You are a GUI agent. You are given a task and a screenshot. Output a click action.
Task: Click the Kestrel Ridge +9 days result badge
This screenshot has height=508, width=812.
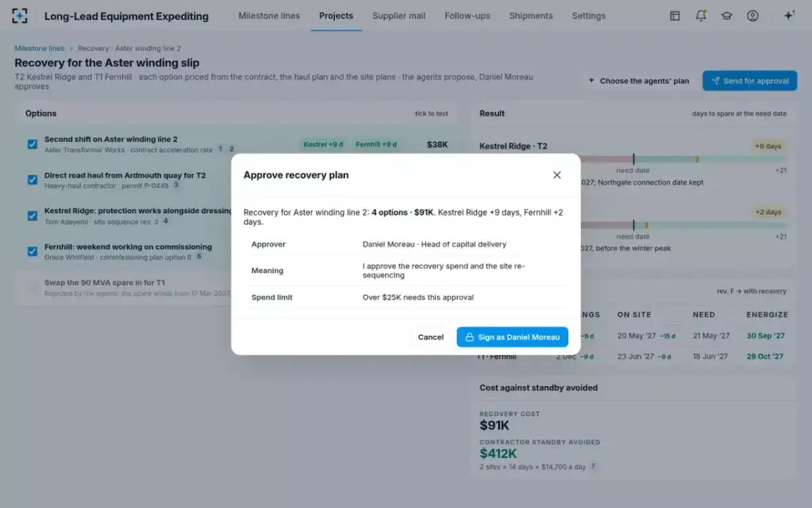click(768, 146)
